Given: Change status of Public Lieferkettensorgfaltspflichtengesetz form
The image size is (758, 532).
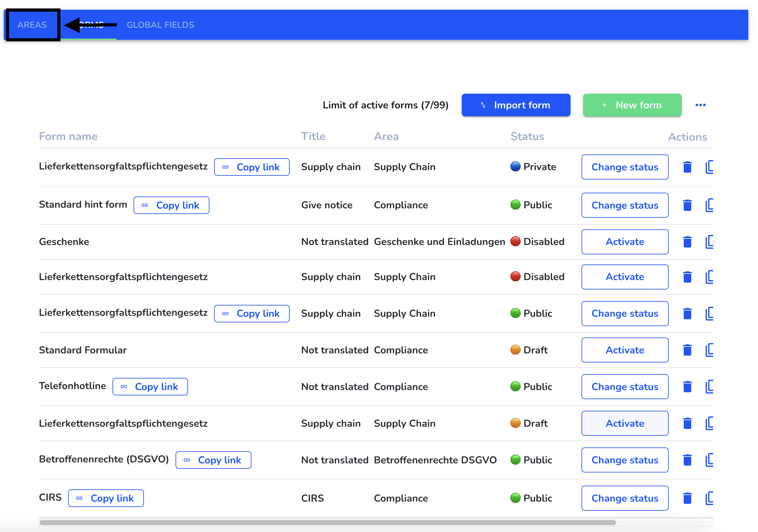Looking at the screenshot, I should [x=625, y=314].
